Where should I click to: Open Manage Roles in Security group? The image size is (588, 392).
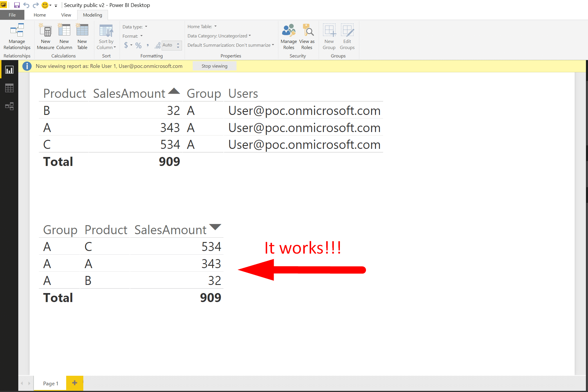pyautogui.click(x=288, y=36)
